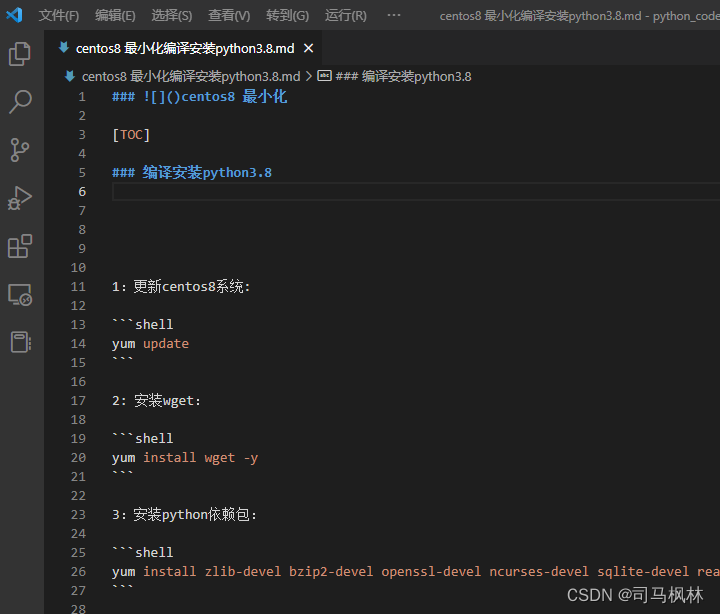Expand the overflow menu with three dots
The height and width of the screenshot is (614, 720).
(394, 15)
